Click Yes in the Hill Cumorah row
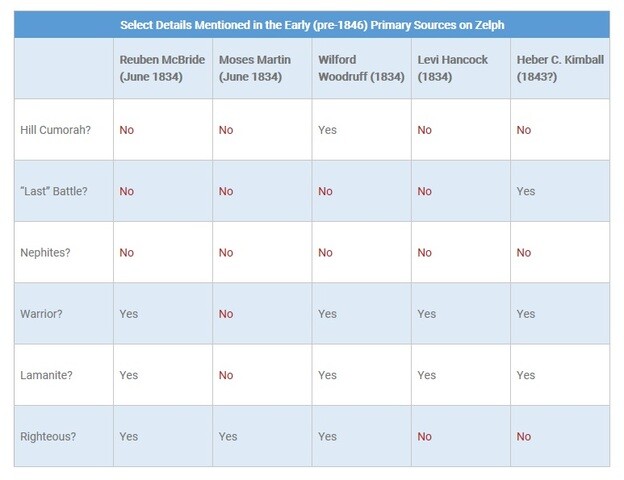This screenshot has height=480, width=624. click(327, 130)
